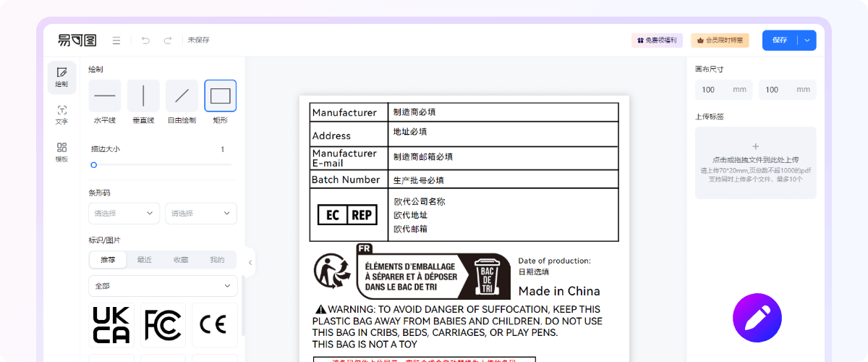868x362 pixels.
Task: Select the free draw (自由绘制) diagonal tool
Action: (x=182, y=96)
